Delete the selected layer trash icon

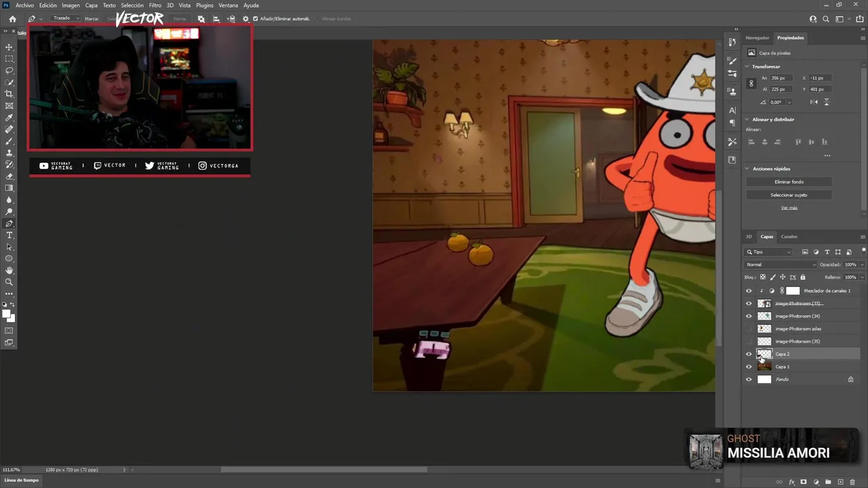click(x=852, y=482)
